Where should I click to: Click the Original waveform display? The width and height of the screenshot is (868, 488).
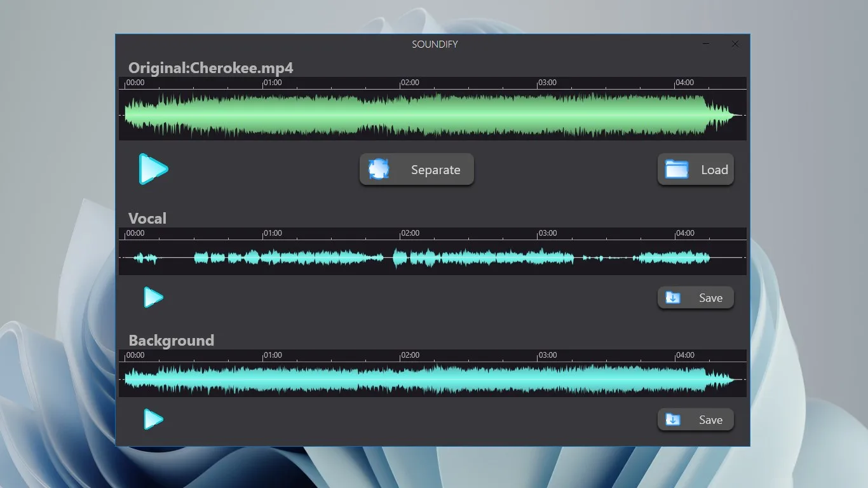433,115
